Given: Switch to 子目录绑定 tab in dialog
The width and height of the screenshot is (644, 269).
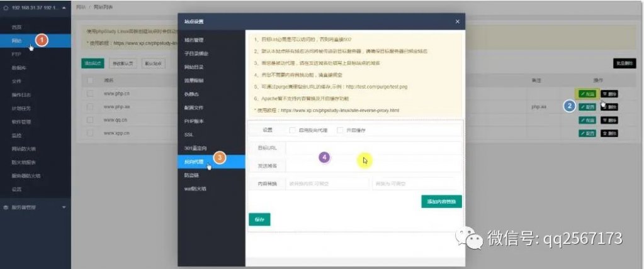Looking at the screenshot, I should (x=196, y=53).
